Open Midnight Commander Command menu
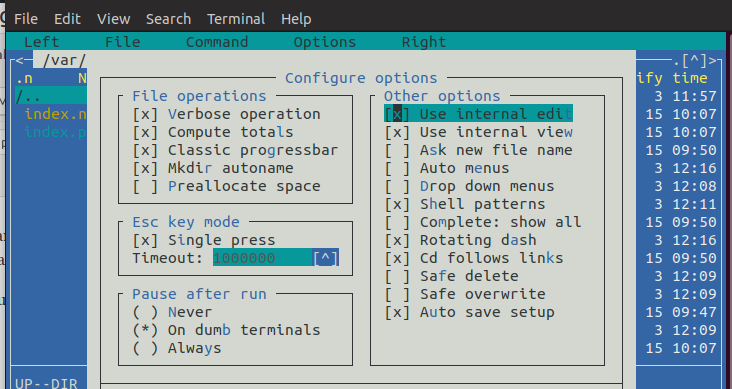 (217, 42)
